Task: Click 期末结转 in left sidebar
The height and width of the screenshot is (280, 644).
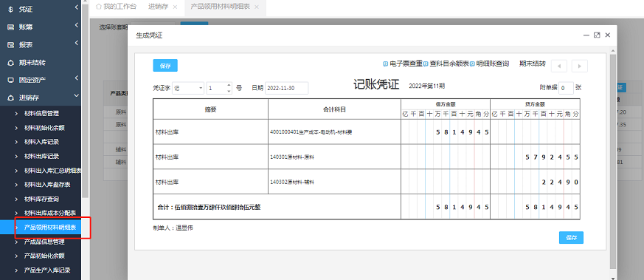Action: pos(32,63)
